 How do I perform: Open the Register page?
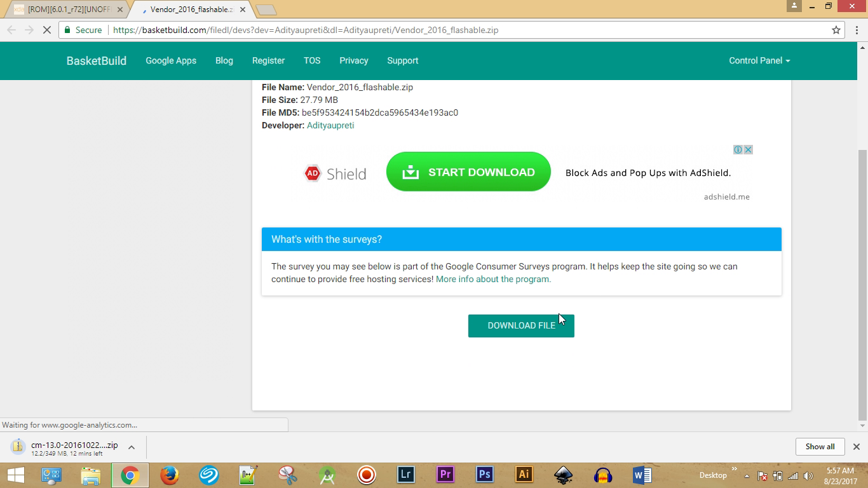(x=268, y=60)
